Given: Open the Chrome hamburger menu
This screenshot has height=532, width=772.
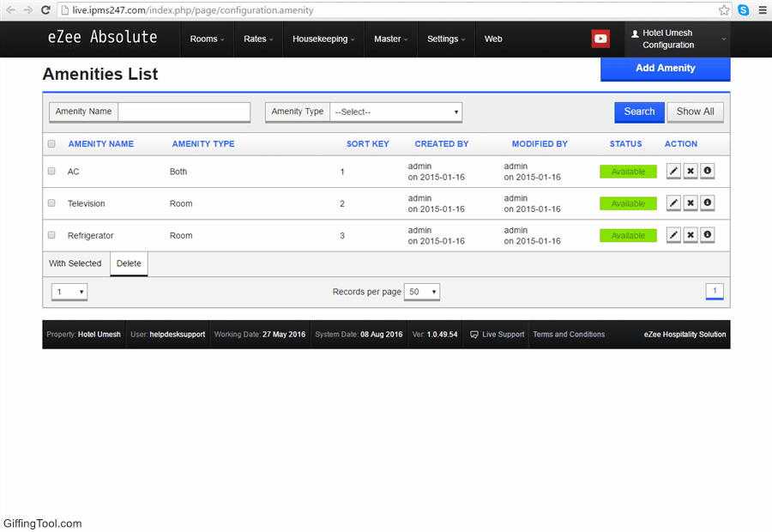Looking at the screenshot, I should click(x=763, y=9).
